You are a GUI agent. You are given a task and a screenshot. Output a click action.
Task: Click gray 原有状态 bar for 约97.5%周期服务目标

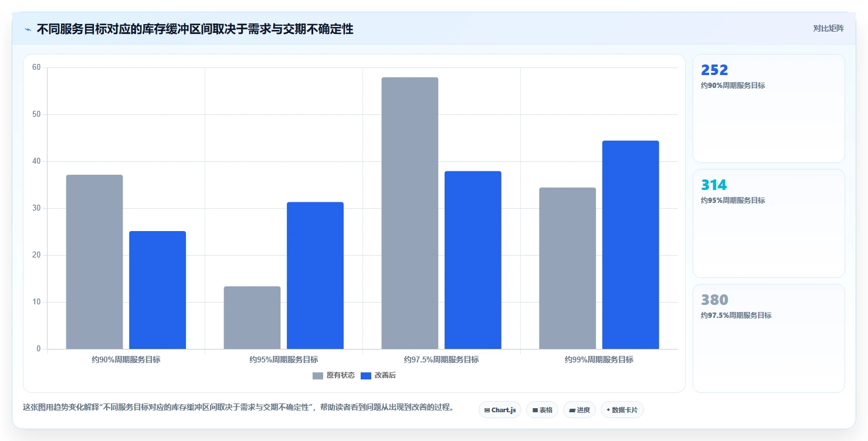[410, 213]
